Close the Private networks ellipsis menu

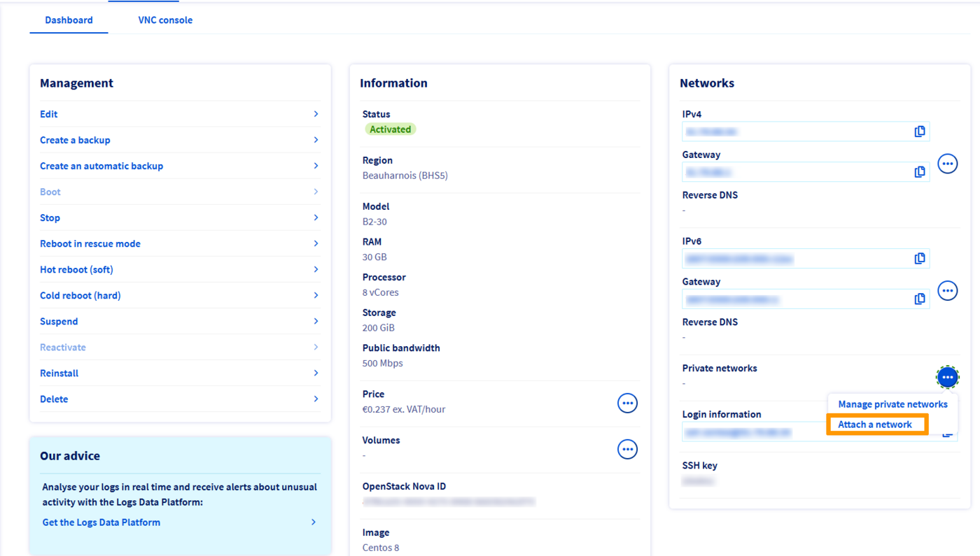(x=947, y=378)
